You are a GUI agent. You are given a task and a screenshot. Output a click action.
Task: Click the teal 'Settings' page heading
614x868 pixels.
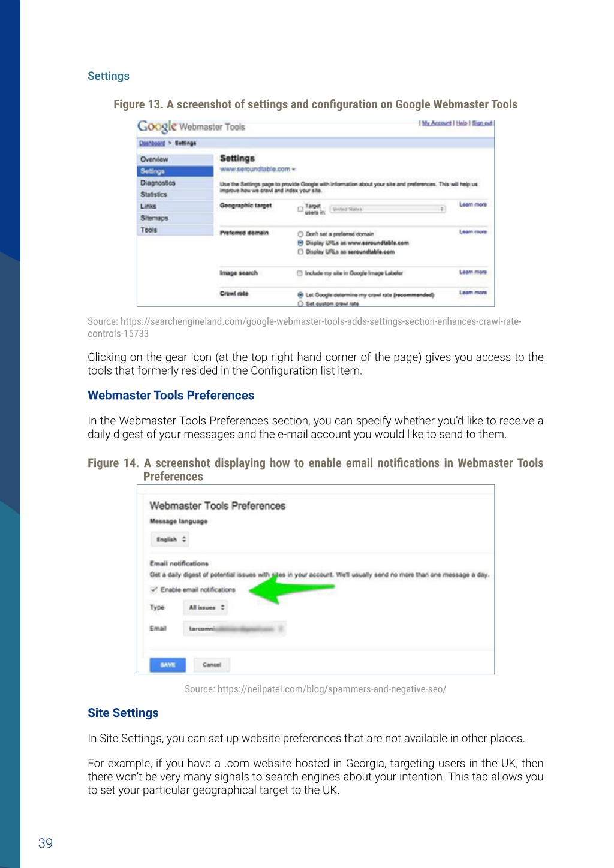click(109, 76)
